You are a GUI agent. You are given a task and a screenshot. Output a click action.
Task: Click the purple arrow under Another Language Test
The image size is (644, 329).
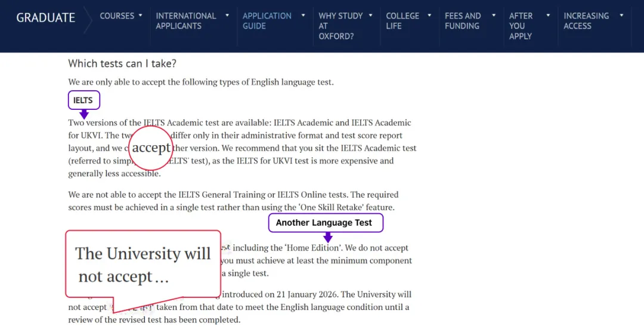[x=327, y=237]
